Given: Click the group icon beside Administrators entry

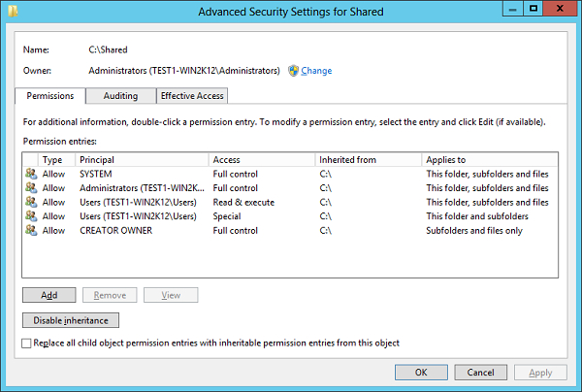Looking at the screenshot, I should (x=31, y=187).
